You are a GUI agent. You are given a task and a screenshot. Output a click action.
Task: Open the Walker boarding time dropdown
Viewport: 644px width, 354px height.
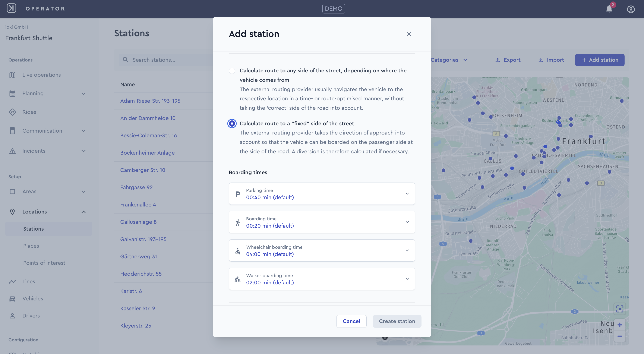[x=322, y=279]
